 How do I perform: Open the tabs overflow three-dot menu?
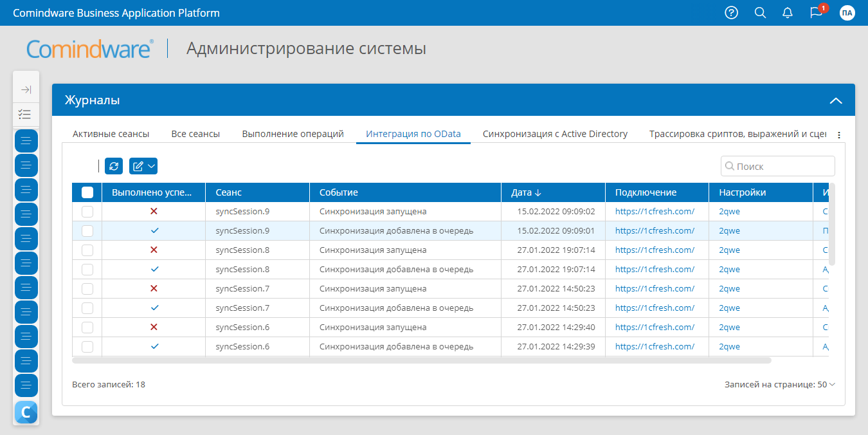(x=838, y=135)
